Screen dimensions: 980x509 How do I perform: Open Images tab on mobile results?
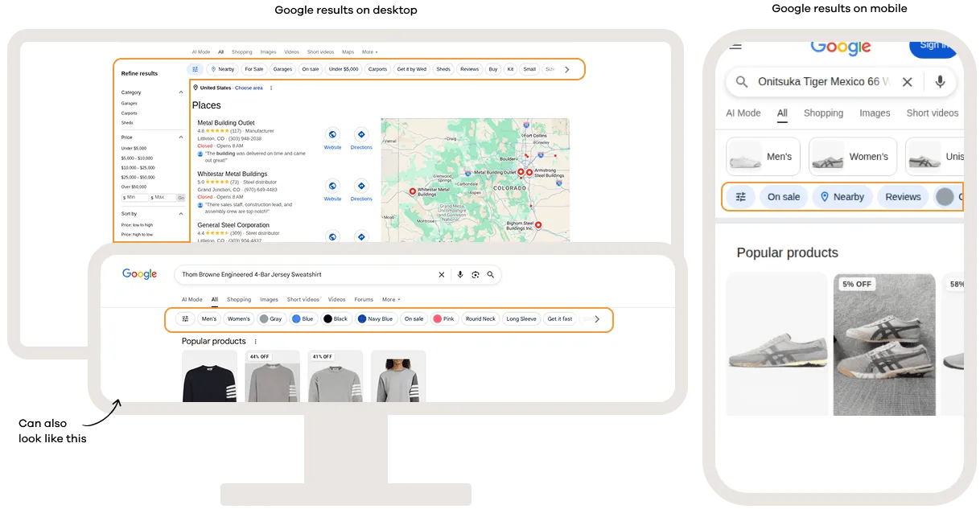click(875, 113)
